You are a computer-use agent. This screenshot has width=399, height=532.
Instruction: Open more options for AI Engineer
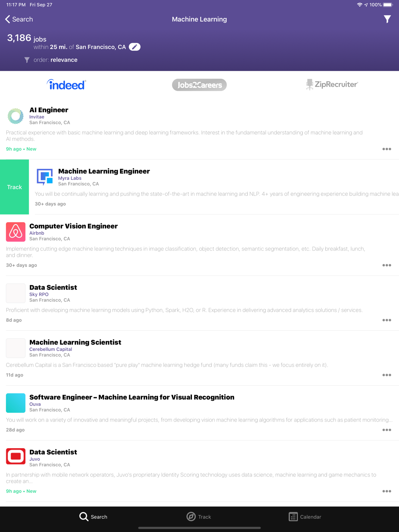tap(387, 149)
